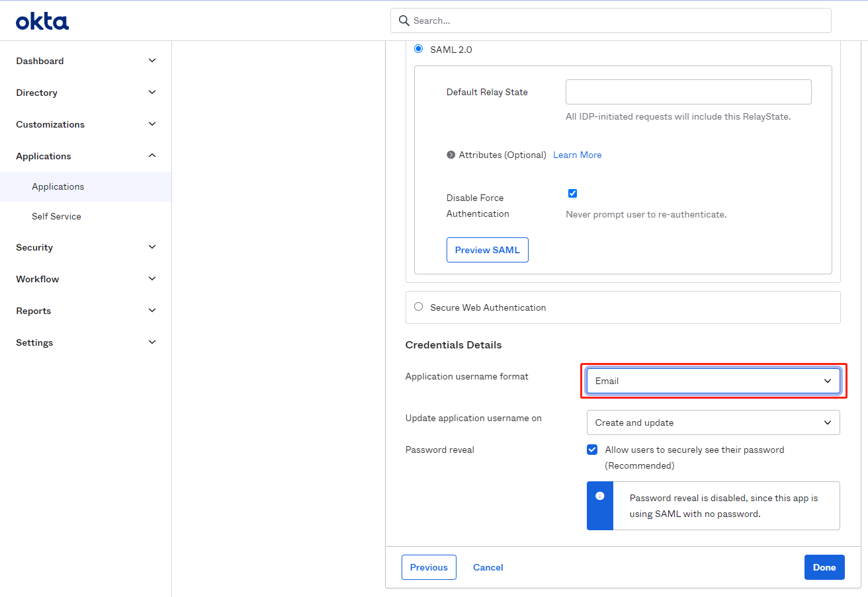Viewport: 868px width, 597px height.
Task: Click the Preview SAML button
Action: click(x=487, y=250)
